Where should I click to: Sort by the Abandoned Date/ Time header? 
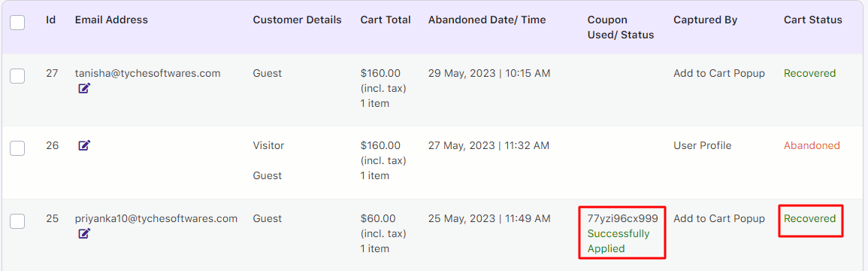(487, 20)
